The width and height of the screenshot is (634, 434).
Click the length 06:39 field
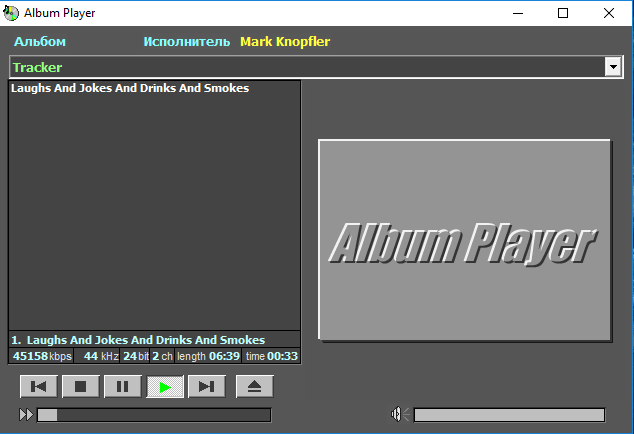point(208,356)
